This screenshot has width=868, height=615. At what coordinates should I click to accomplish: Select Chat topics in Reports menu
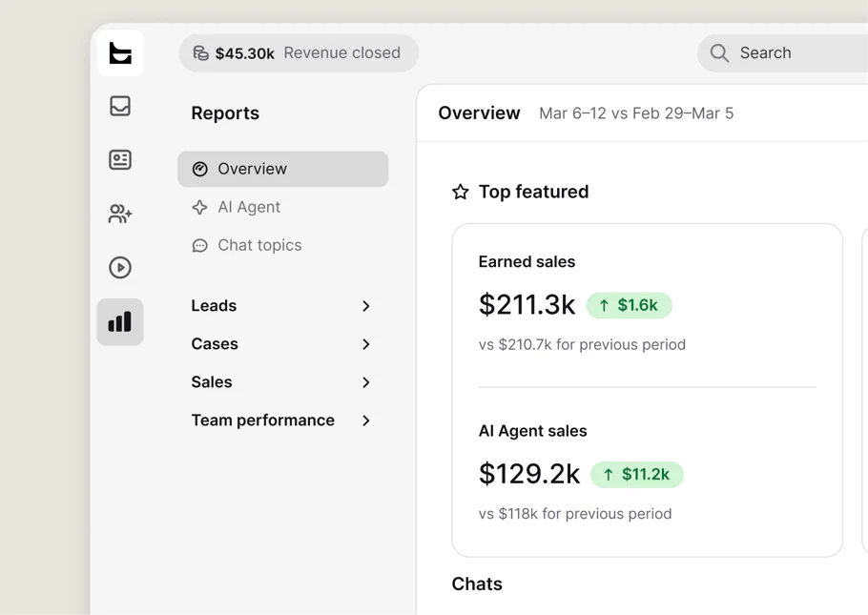[283, 245]
